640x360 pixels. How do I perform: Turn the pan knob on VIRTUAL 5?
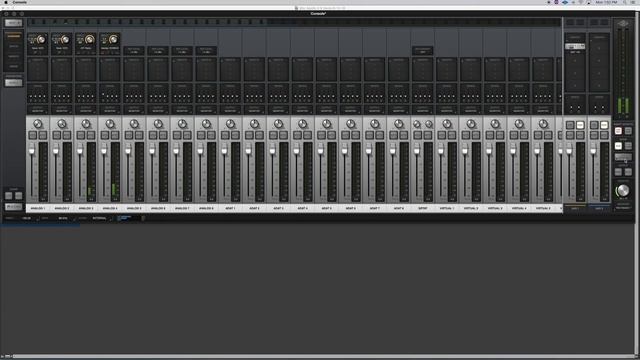coord(543,124)
